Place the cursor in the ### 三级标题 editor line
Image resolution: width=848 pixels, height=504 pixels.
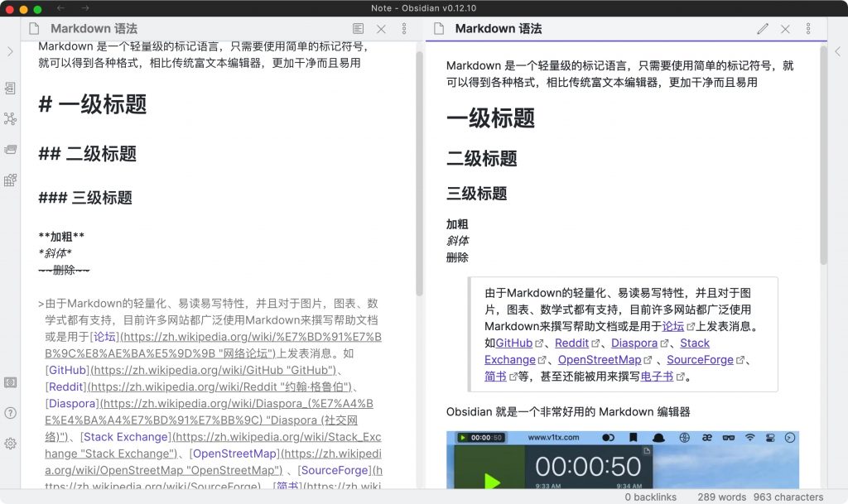coord(85,198)
